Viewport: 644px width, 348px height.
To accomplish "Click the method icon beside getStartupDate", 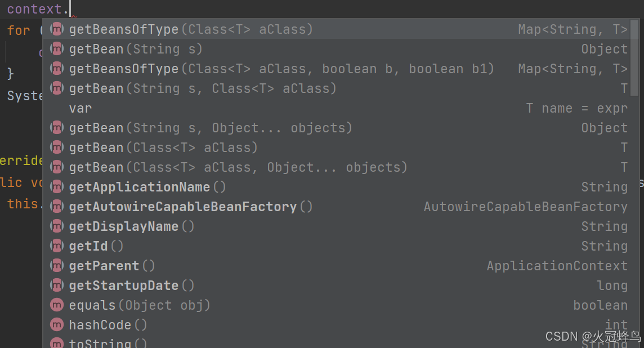I will [x=57, y=285].
